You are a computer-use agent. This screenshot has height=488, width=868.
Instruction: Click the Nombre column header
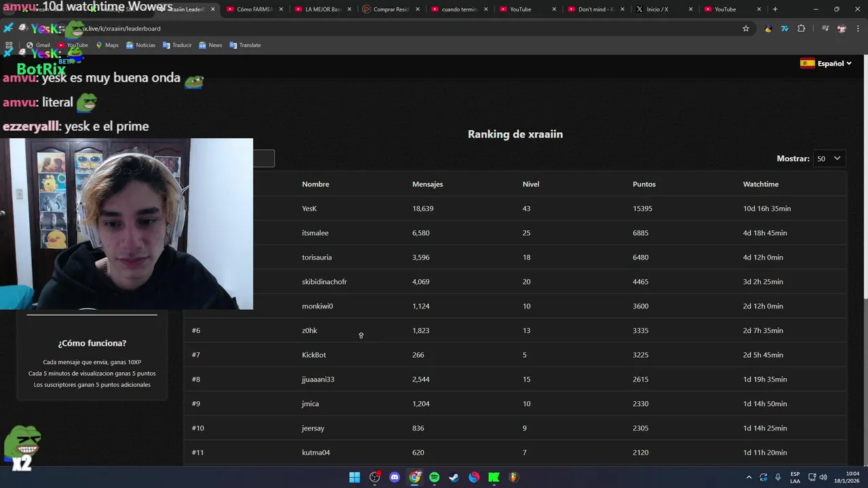315,184
